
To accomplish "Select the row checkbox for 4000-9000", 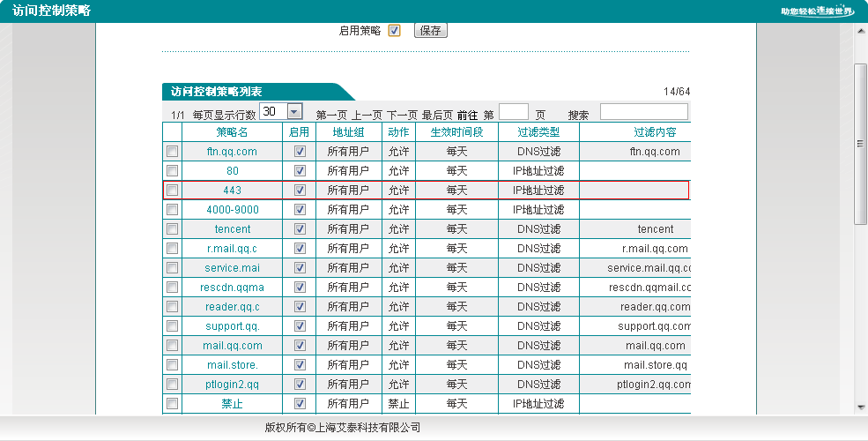I will pos(172,209).
